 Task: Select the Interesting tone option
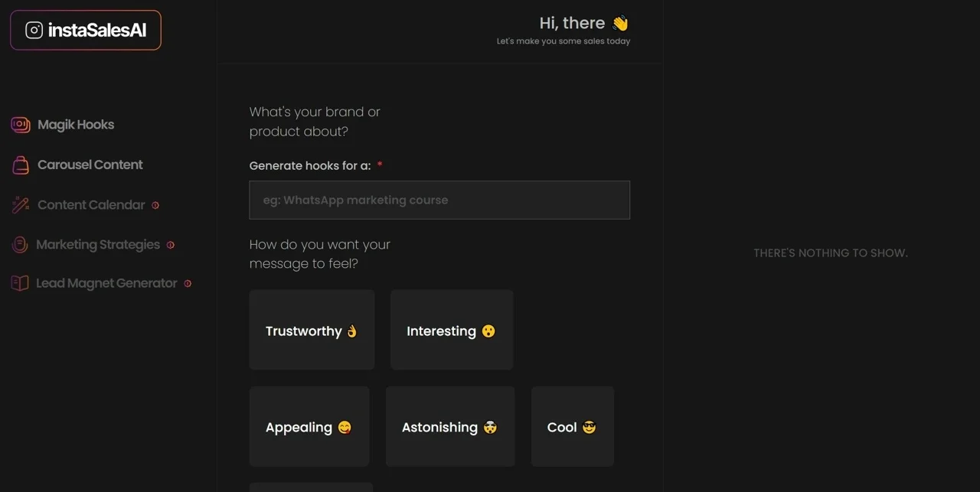[452, 330]
